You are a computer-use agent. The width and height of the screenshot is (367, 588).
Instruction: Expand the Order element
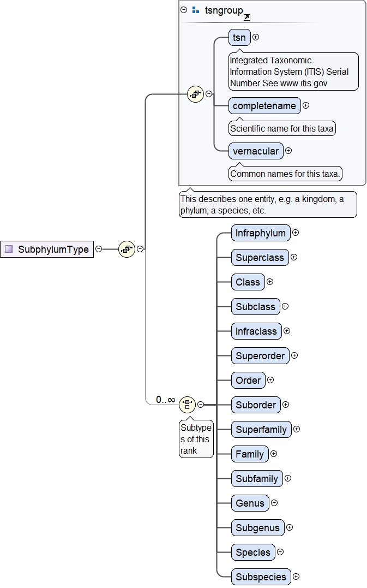click(x=270, y=380)
